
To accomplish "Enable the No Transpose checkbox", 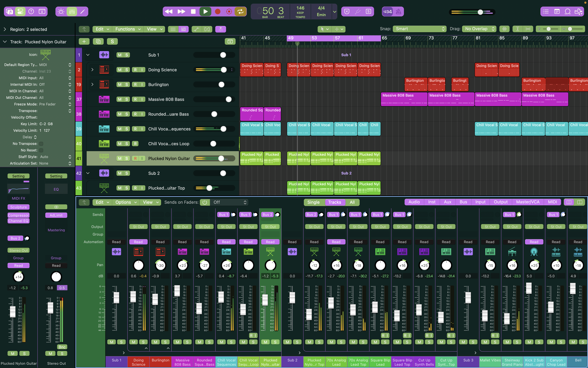I will click(41, 144).
